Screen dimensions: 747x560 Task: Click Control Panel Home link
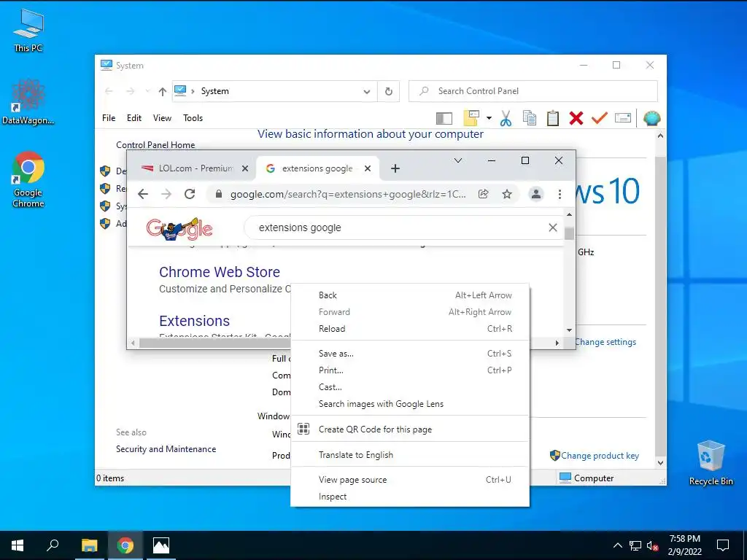(x=155, y=145)
